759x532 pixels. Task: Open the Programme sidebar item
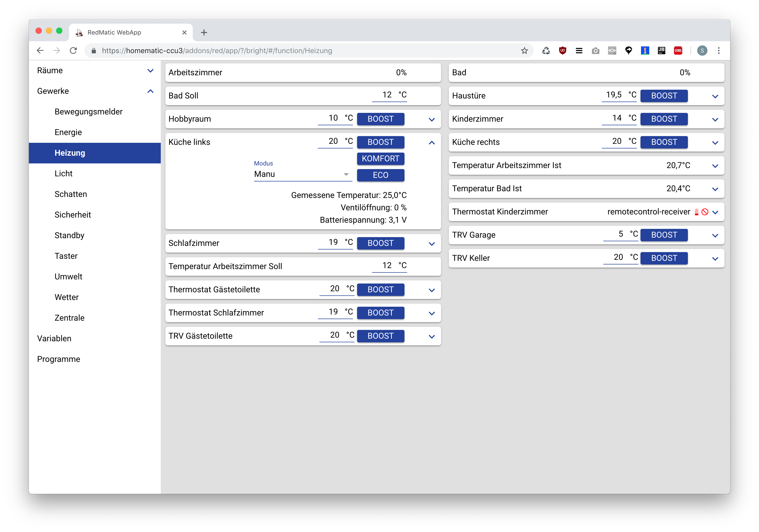coord(58,359)
